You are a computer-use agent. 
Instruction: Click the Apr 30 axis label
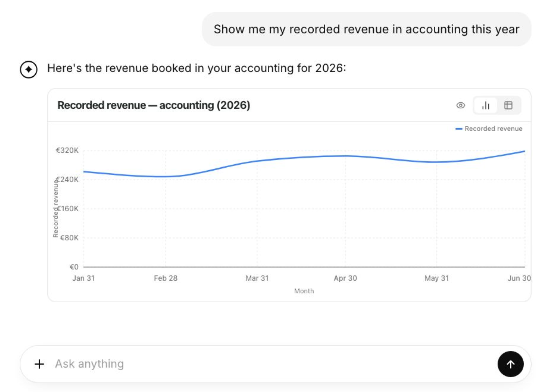point(345,278)
